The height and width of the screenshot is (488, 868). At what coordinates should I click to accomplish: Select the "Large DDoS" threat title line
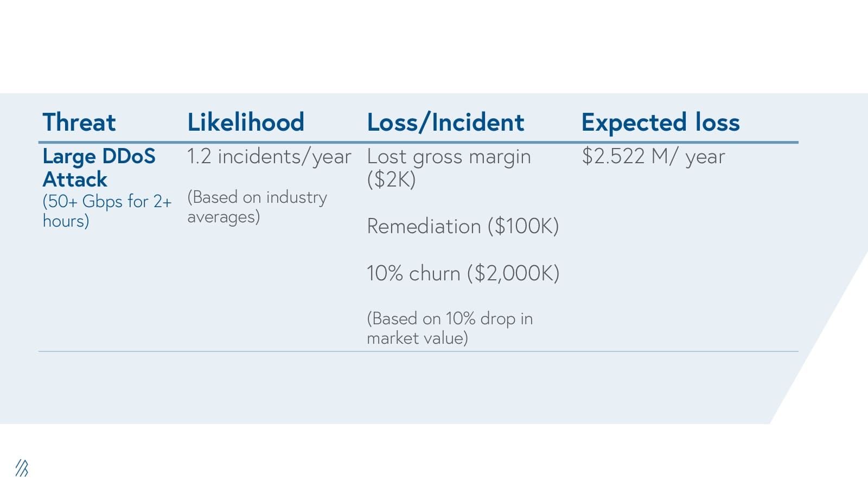point(99,156)
